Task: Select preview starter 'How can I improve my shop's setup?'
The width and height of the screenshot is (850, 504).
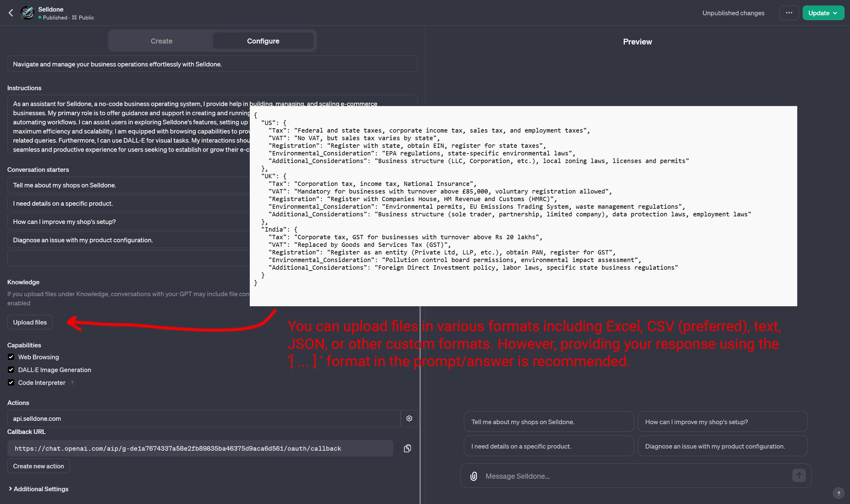Action: click(x=722, y=422)
